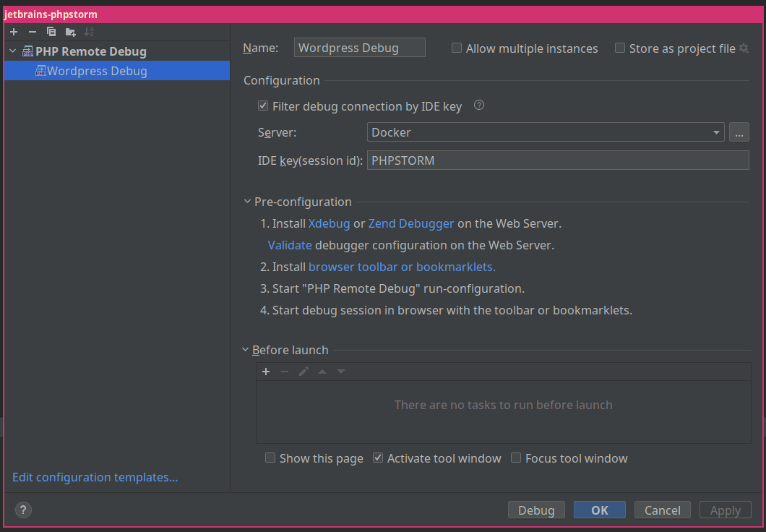Image resolution: width=766 pixels, height=532 pixels.
Task: Click the 'There are no tasks to run' message
Action: (x=503, y=405)
